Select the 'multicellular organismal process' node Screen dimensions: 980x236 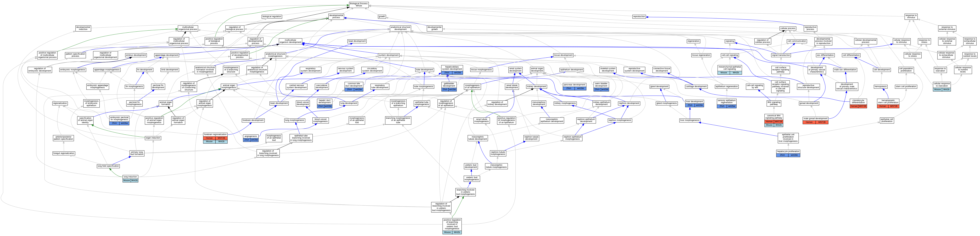click(x=188, y=28)
